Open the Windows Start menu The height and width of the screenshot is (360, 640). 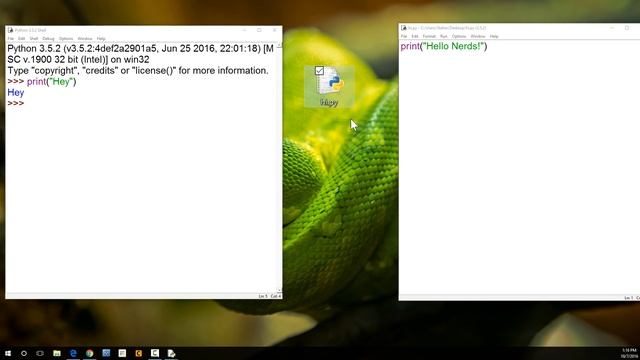pyautogui.click(x=8, y=353)
